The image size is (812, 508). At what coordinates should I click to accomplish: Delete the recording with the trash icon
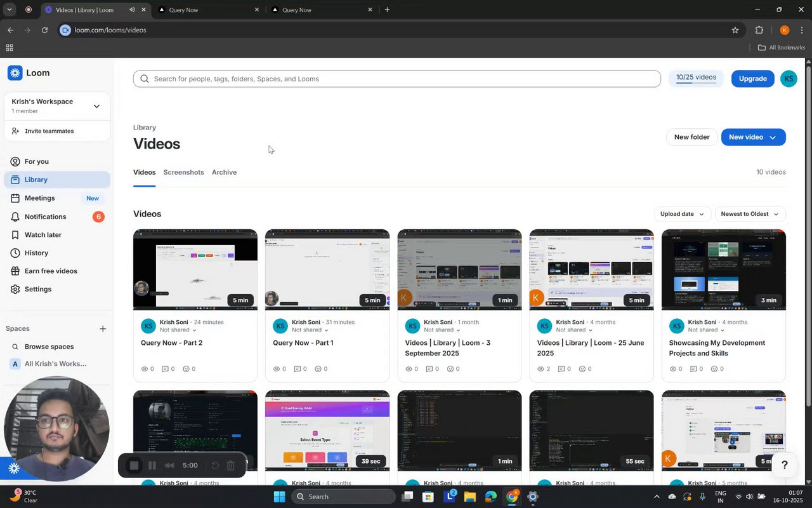click(231, 465)
